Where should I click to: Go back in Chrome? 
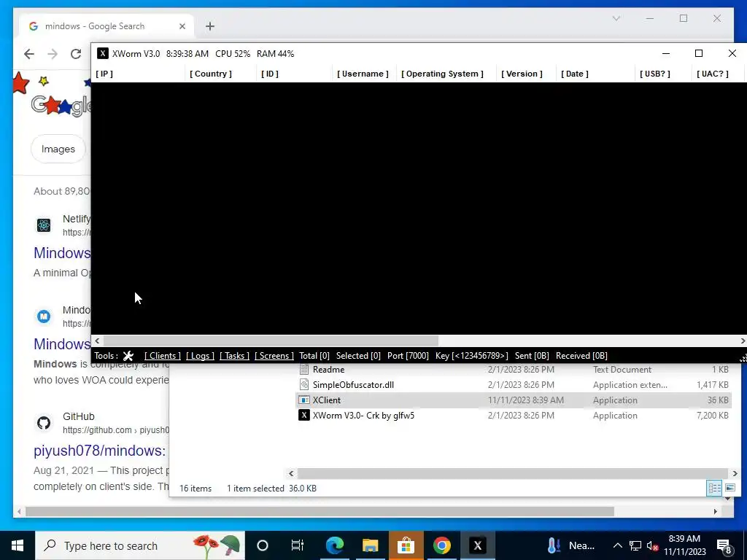29,54
